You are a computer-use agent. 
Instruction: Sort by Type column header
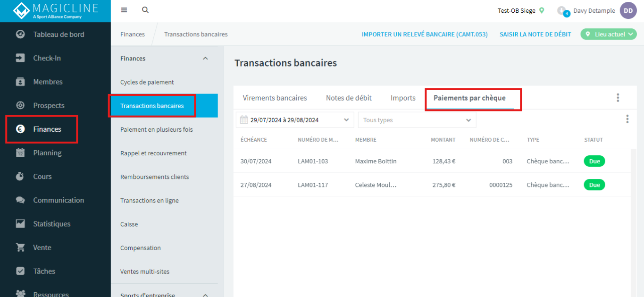click(x=533, y=140)
